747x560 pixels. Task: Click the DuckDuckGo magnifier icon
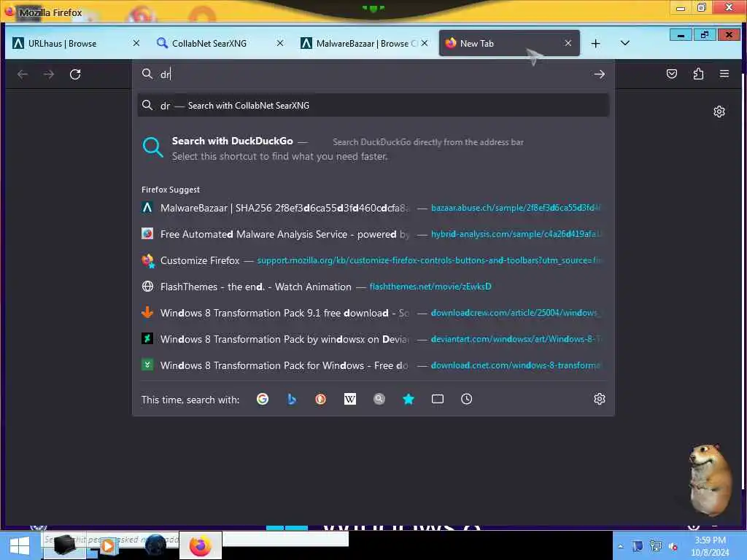pyautogui.click(x=152, y=147)
